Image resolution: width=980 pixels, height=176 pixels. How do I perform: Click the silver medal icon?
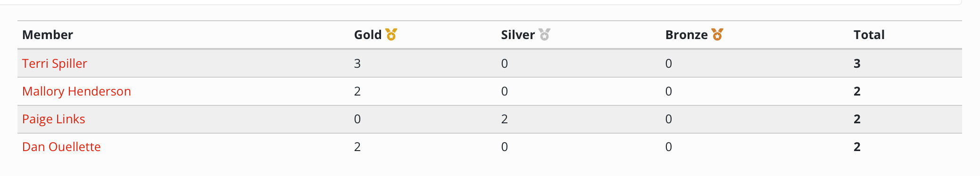(544, 34)
